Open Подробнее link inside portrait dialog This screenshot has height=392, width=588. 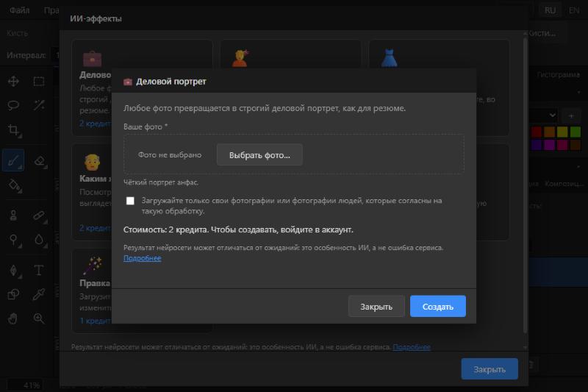(x=143, y=258)
